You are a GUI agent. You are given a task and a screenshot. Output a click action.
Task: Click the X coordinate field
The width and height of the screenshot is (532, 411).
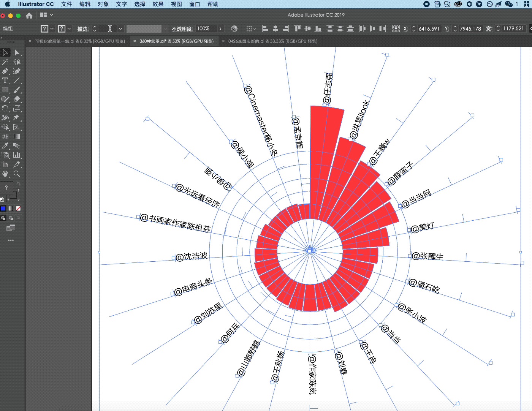coord(429,29)
